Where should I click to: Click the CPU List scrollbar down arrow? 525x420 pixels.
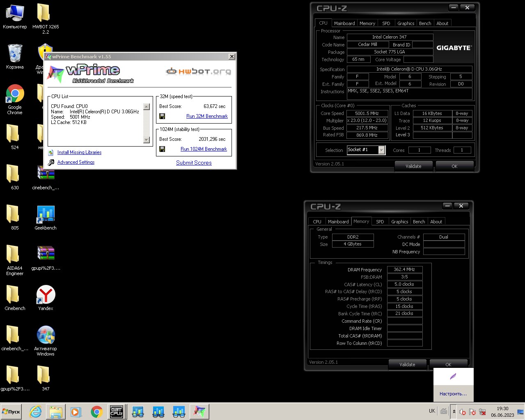pos(147,140)
